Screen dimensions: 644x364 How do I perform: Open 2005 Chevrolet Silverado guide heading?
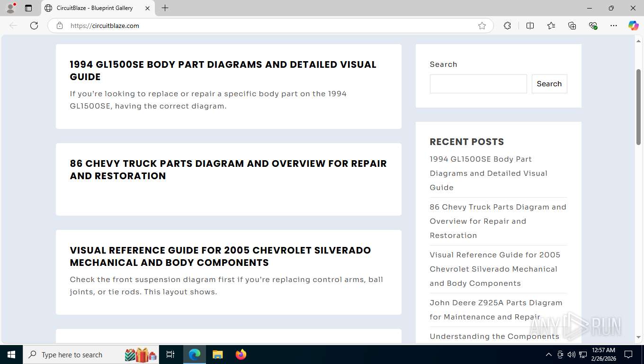220,256
